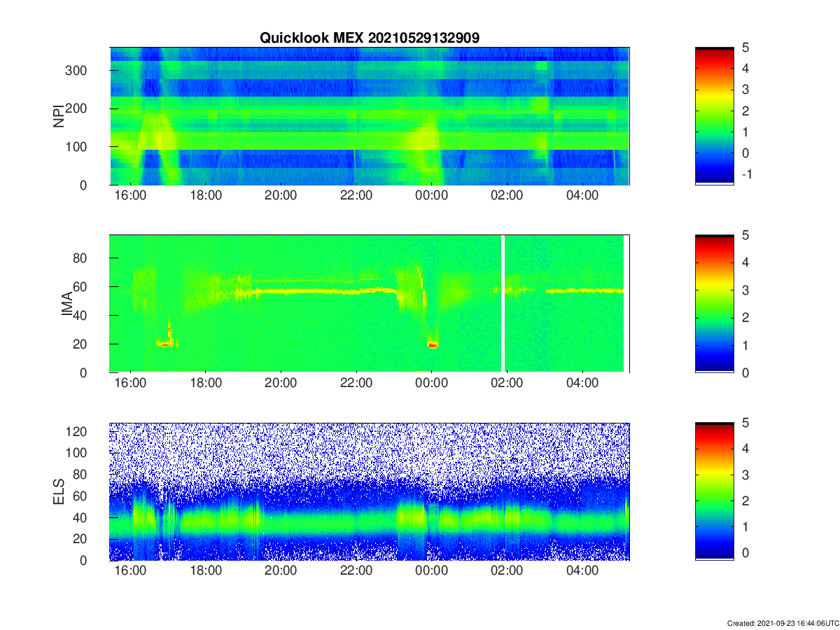
Task: Click the NPI panel's 18:00 time tick label
Action: click(206, 196)
